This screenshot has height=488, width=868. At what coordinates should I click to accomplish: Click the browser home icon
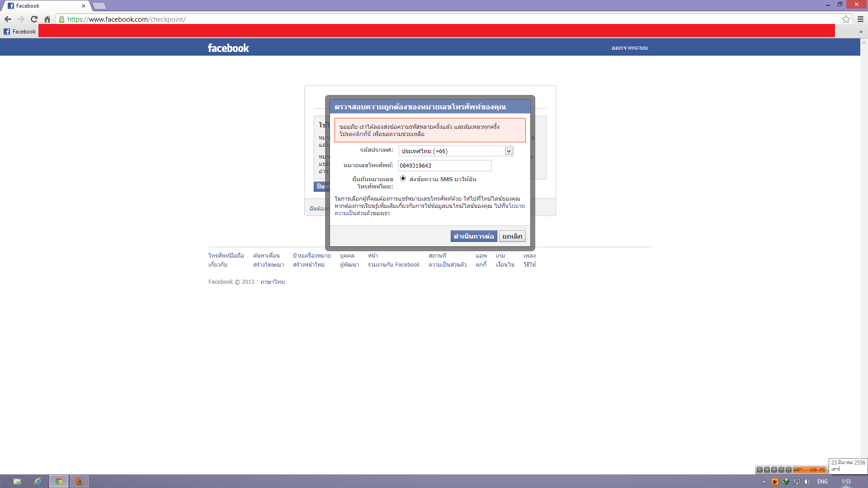pyautogui.click(x=47, y=19)
